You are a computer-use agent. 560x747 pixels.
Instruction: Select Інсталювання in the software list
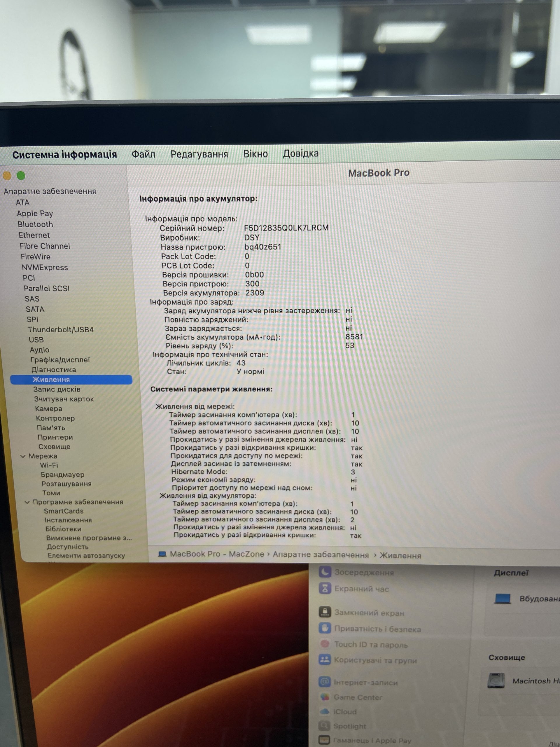click(x=68, y=520)
